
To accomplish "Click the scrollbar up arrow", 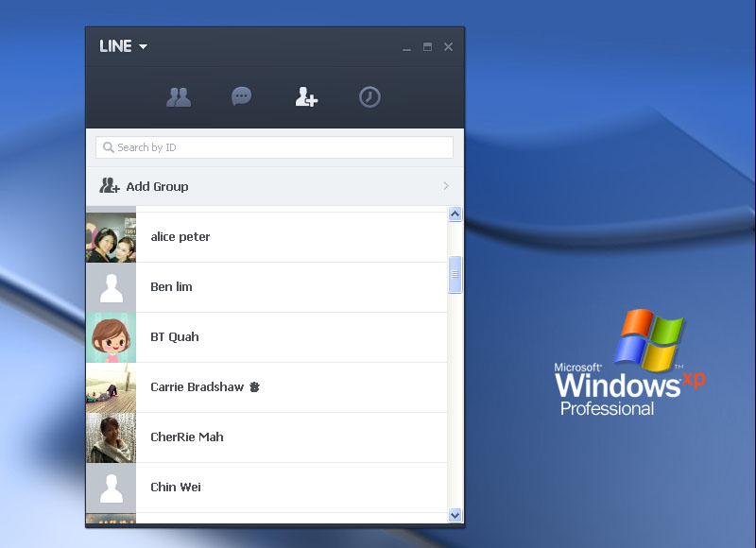I will coord(455,214).
